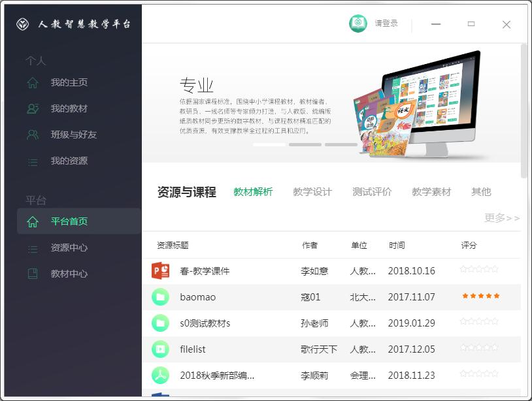Image resolution: width=532 pixels, height=401 pixels.
Task: Click the date 2018.10.16
Action: tap(412, 271)
